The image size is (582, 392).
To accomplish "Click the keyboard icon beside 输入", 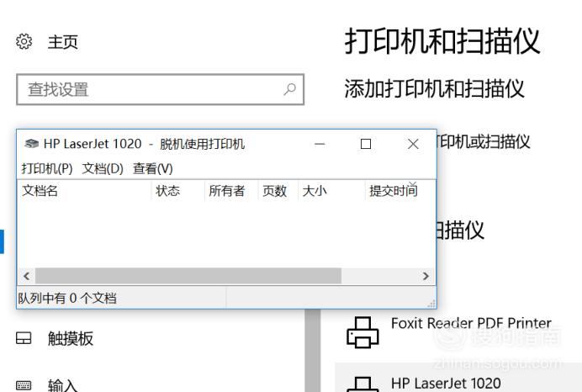I will (24, 385).
